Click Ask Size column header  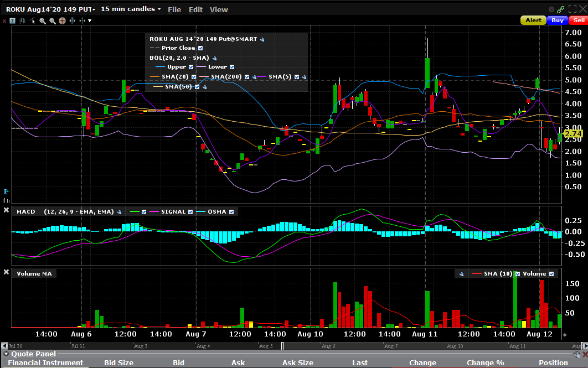[x=298, y=363]
